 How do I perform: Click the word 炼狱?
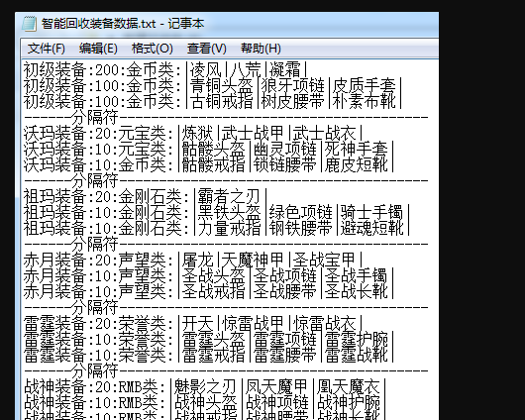coord(197,134)
